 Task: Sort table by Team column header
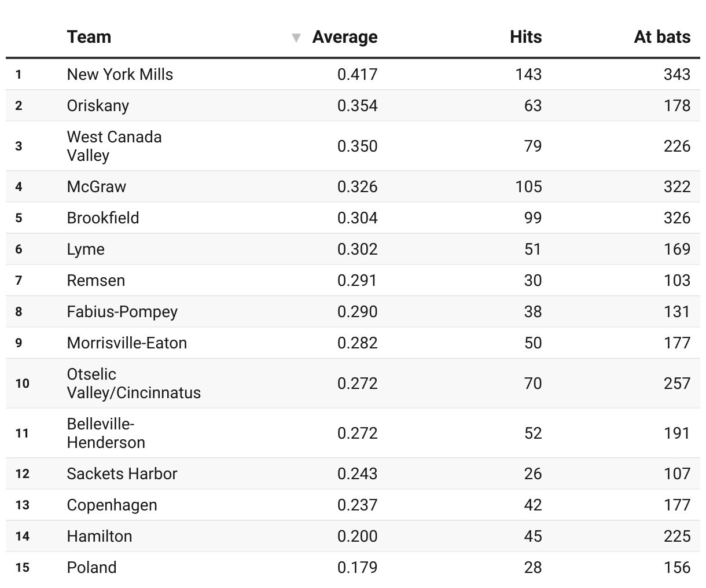89,37
